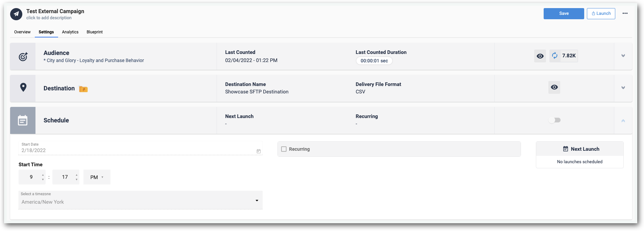Viewport: 644px width, 231px height.
Task: Click the paper-plane campaign icon
Action: pyautogui.click(x=16, y=14)
